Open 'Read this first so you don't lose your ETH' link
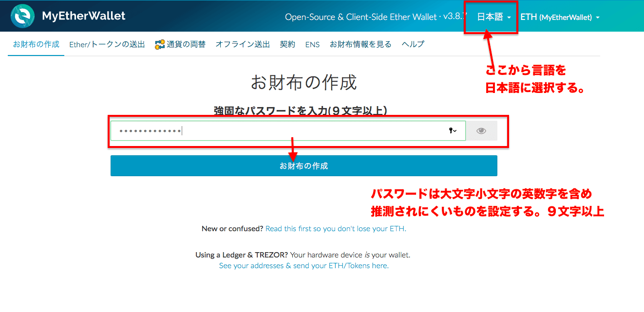The height and width of the screenshot is (312, 644). pos(336,229)
